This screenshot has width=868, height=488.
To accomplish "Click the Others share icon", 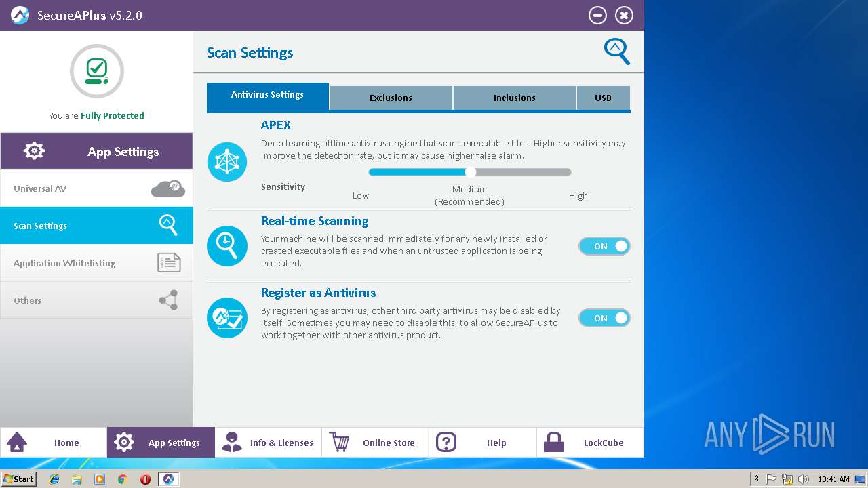I will (x=169, y=300).
